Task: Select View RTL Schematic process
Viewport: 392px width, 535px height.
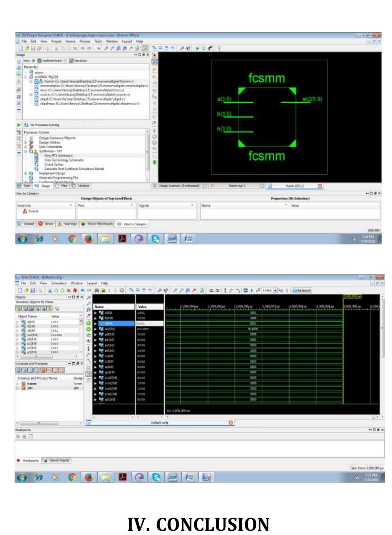Action: (x=58, y=156)
